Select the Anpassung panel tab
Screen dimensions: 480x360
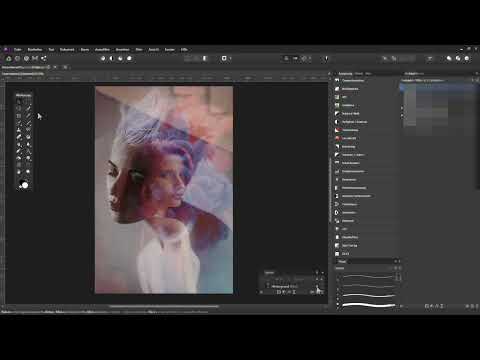pos(345,74)
